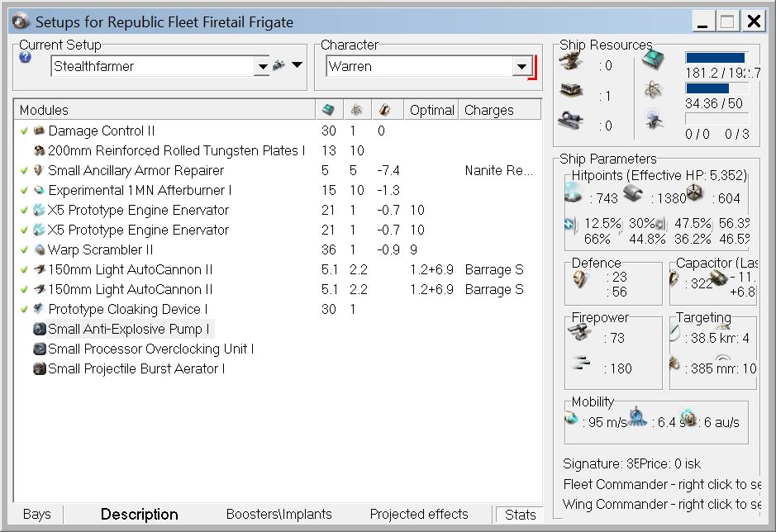Click the launcher hardpoints icon in Ship Resources
Screen dimensions: 776x532
570,91
